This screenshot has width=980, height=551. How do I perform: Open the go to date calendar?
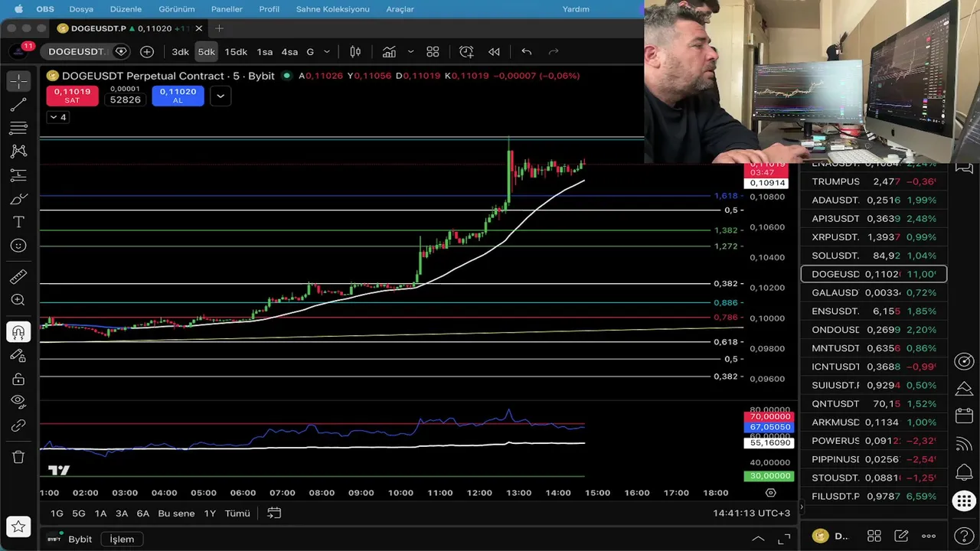[x=274, y=514]
